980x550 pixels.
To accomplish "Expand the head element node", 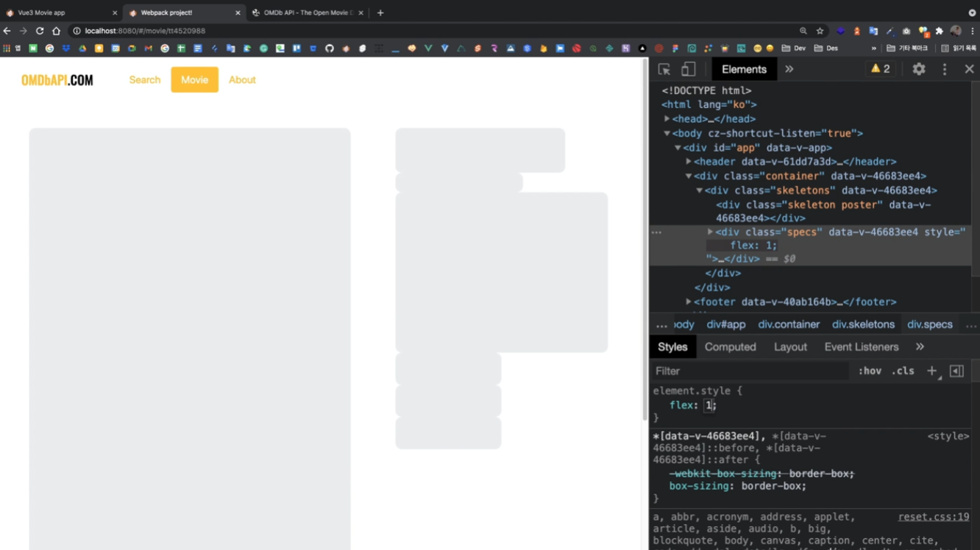I will pyautogui.click(x=667, y=119).
